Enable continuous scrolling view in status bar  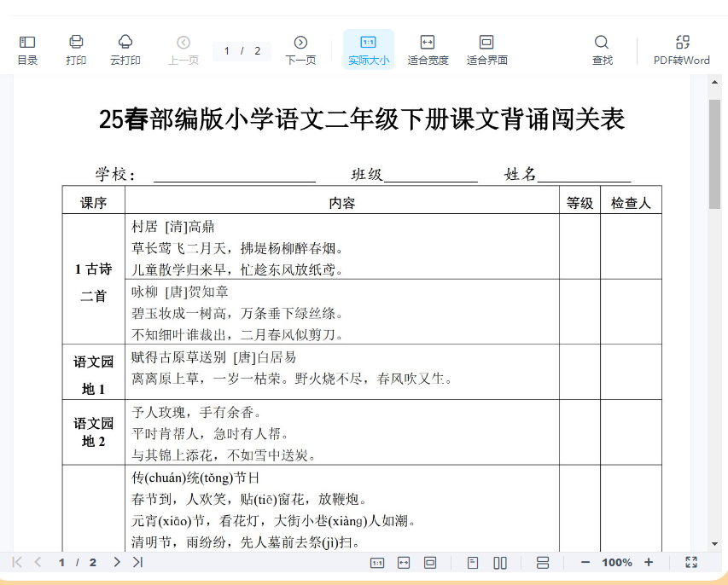[543, 562]
